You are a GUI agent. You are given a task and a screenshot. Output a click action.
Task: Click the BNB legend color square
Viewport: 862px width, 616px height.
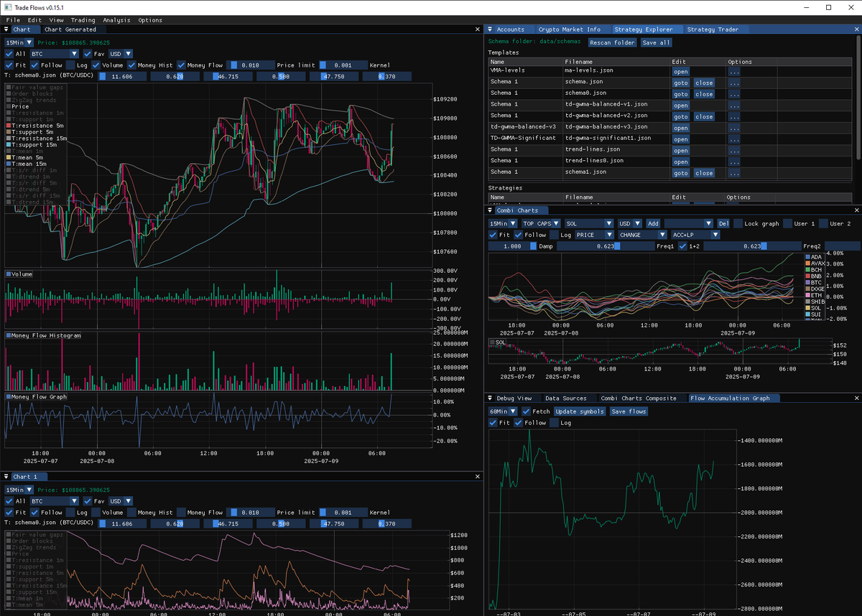pos(807,276)
